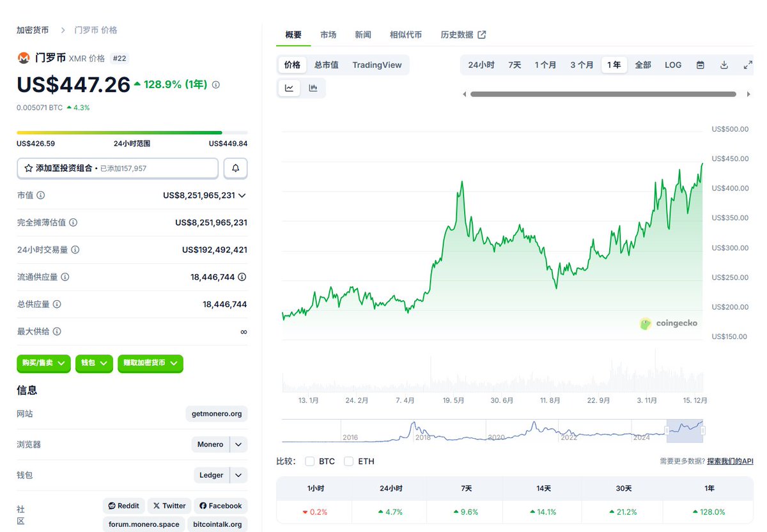
Task: Tick the ETH compare checkbox
Action: point(348,461)
